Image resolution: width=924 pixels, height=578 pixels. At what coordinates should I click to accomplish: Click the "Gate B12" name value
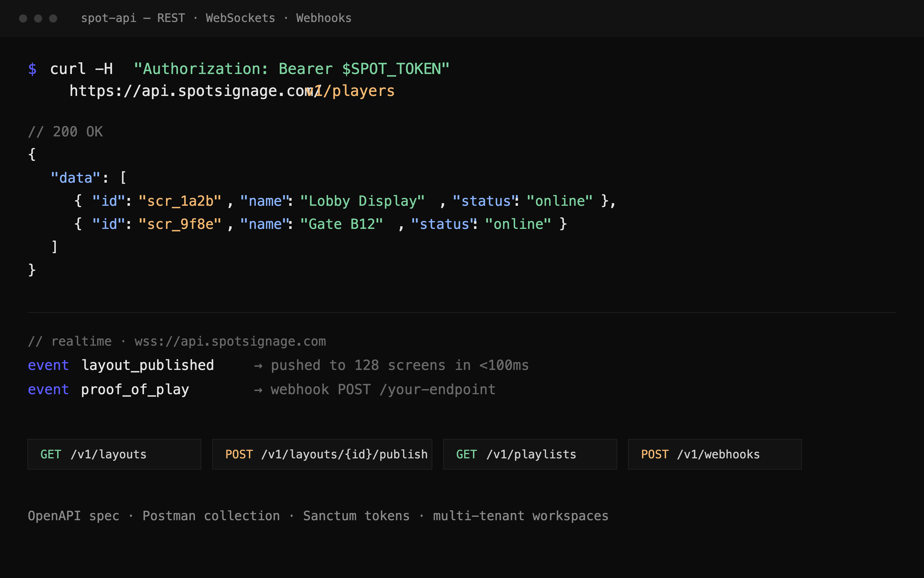pyautogui.click(x=341, y=224)
